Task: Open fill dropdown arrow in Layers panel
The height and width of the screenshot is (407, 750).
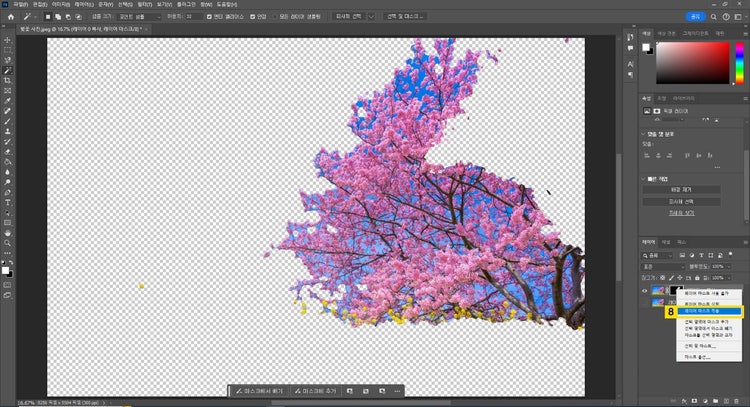Action: pyautogui.click(x=729, y=278)
